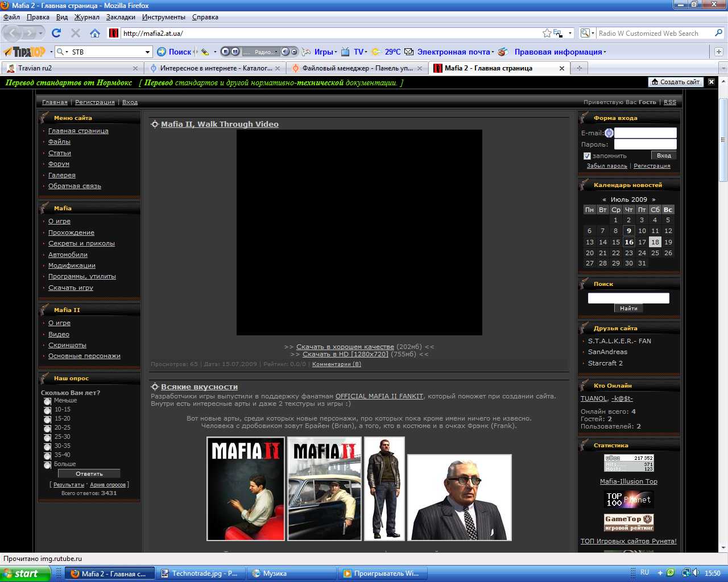This screenshot has height=582, width=728.
Task: Click the stop loading X icon
Action: [x=76, y=33]
